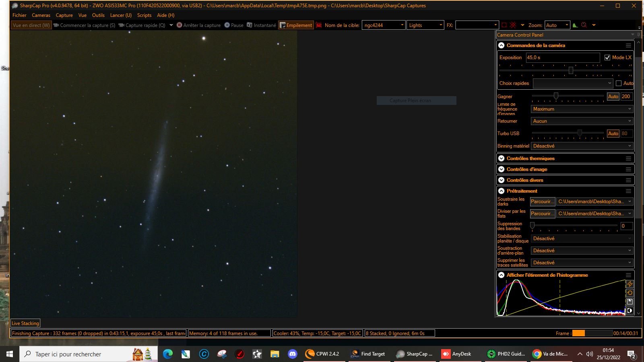644x362 pixels.
Task: Open hamburger menu of Commandes de la caméra
Action: pos(628,45)
